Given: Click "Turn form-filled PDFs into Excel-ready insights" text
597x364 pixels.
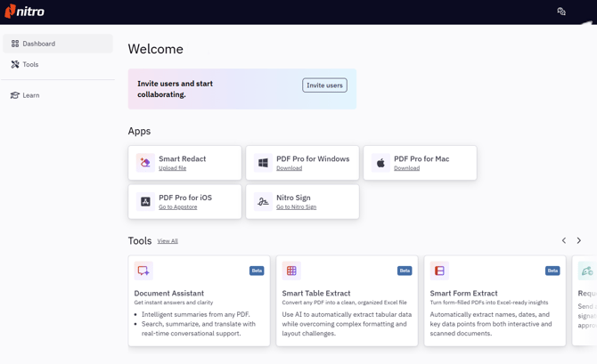Looking at the screenshot, I should pos(489,303).
